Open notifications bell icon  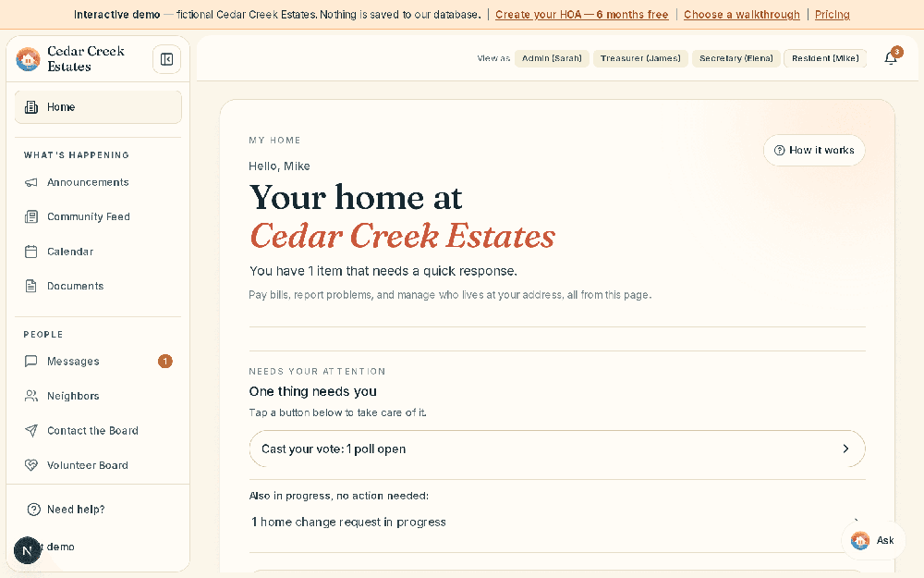[891, 57]
